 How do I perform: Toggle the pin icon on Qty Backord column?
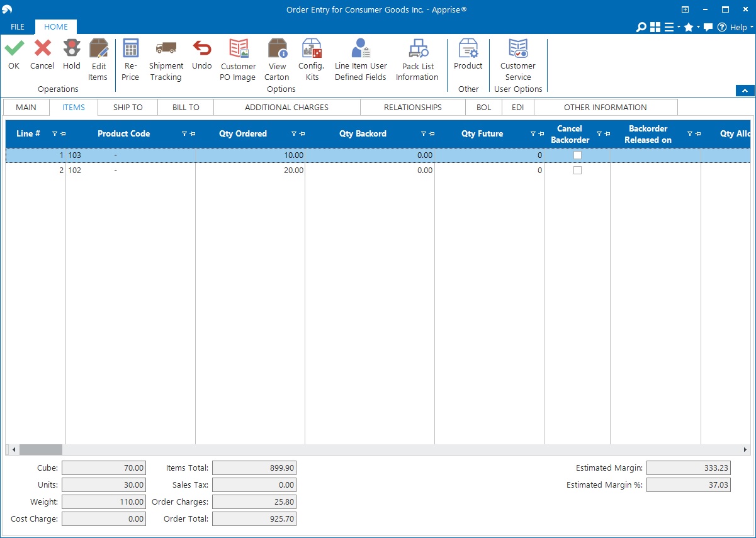[432, 134]
